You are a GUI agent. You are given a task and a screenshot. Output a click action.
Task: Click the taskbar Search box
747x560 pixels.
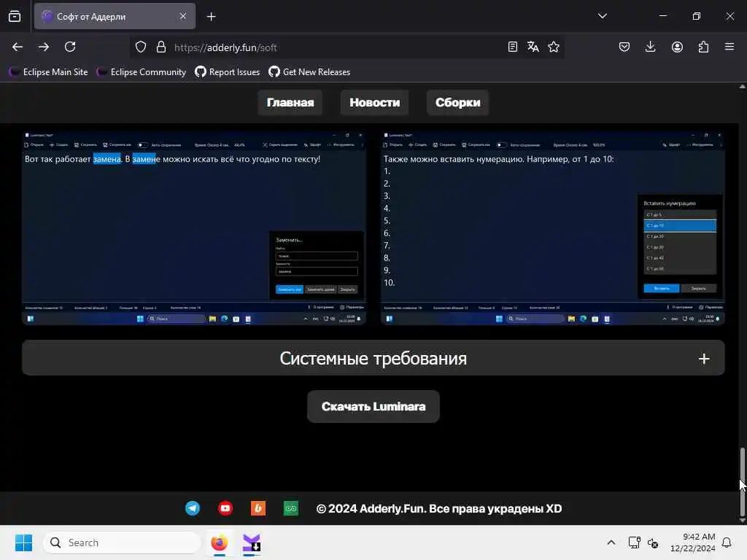122,542
